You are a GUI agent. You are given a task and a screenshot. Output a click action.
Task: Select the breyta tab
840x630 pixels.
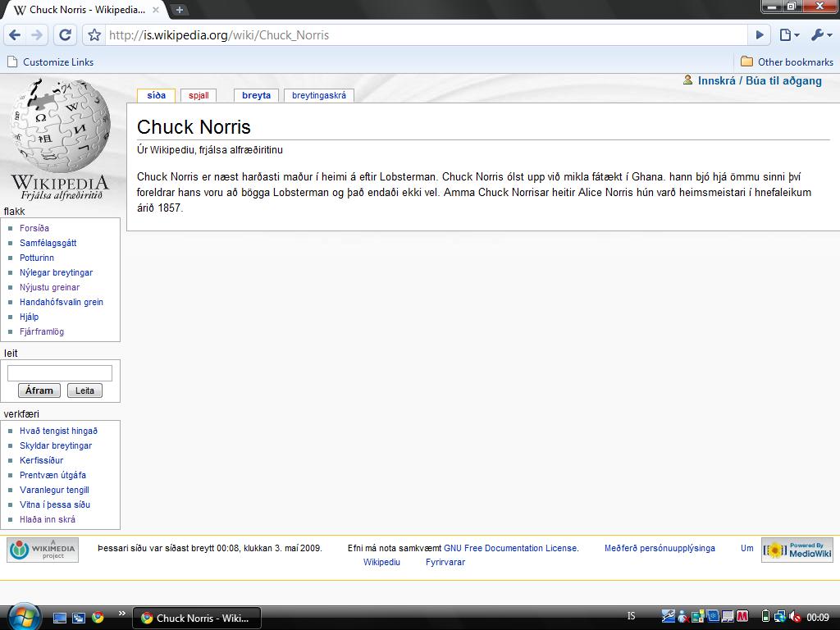pos(256,95)
